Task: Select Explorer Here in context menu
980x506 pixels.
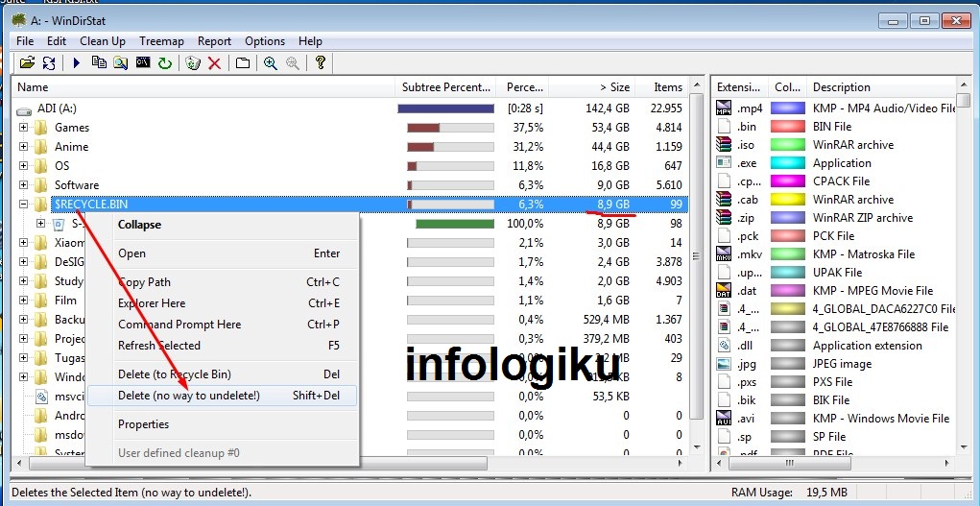Action: 223,302
